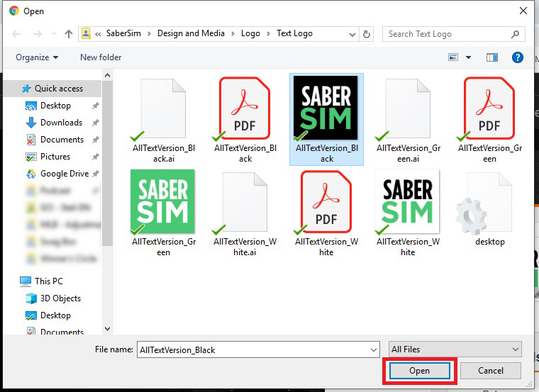Click the Chrome icon in title bar
Viewport: 539px width, 392px height.
tap(14, 11)
